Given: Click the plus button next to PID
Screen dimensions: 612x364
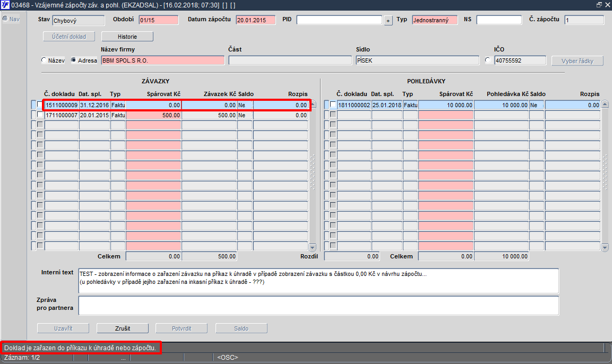Looking at the screenshot, I should (388, 21).
